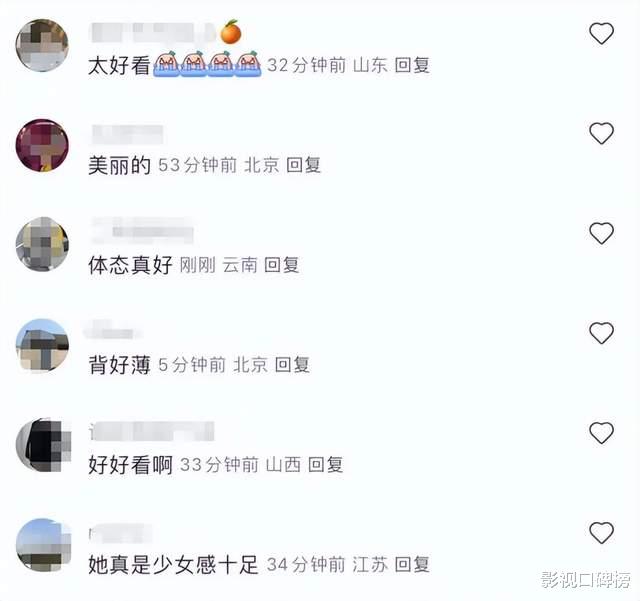Viewport: 640px width, 601px height.
Task: Like the comment "美丽的"
Action: (x=601, y=133)
